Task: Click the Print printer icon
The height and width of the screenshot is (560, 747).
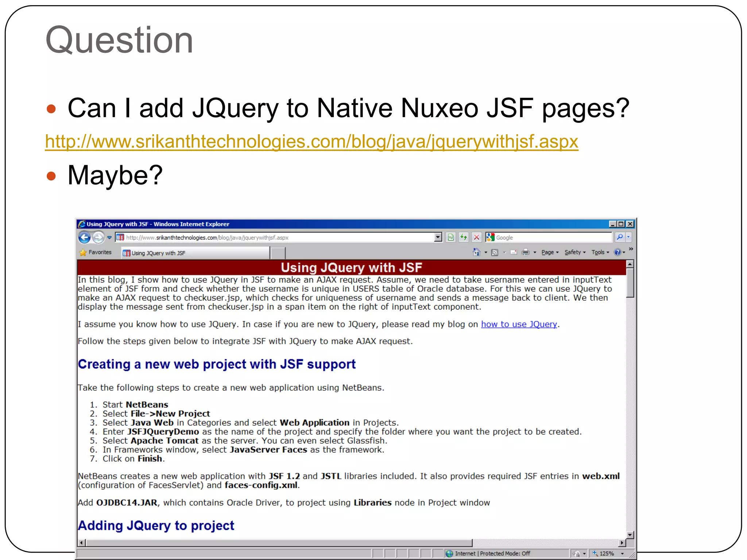Action: pyautogui.click(x=526, y=252)
